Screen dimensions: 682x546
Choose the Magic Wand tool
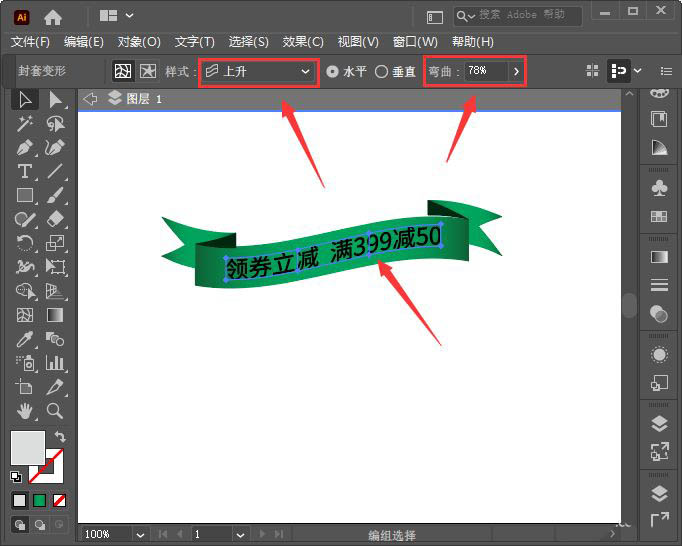25,124
